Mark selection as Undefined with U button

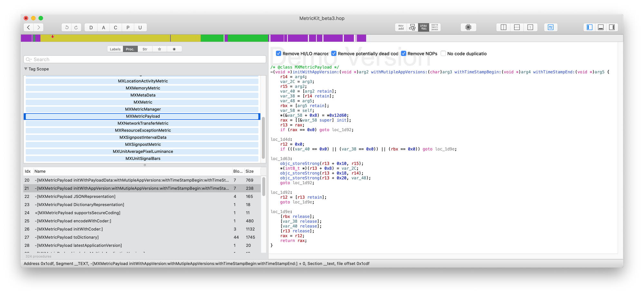140,27
